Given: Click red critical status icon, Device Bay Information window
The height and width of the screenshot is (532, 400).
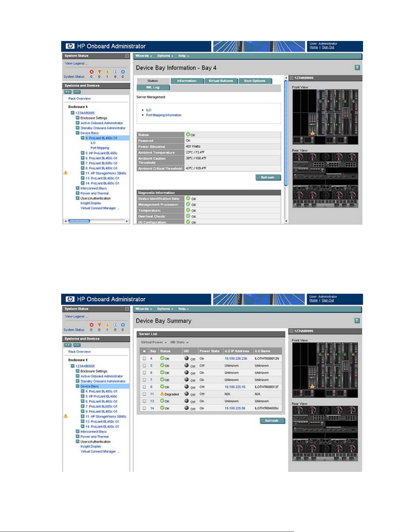Looking at the screenshot, I should pyautogui.click(x=91, y=72).
